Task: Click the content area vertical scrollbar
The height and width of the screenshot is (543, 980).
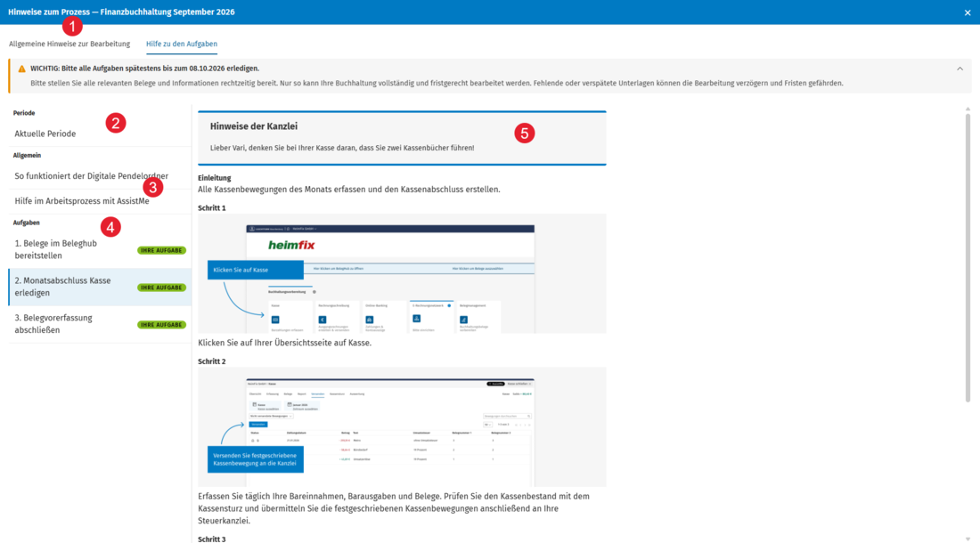Action: (x=968, y=257)
